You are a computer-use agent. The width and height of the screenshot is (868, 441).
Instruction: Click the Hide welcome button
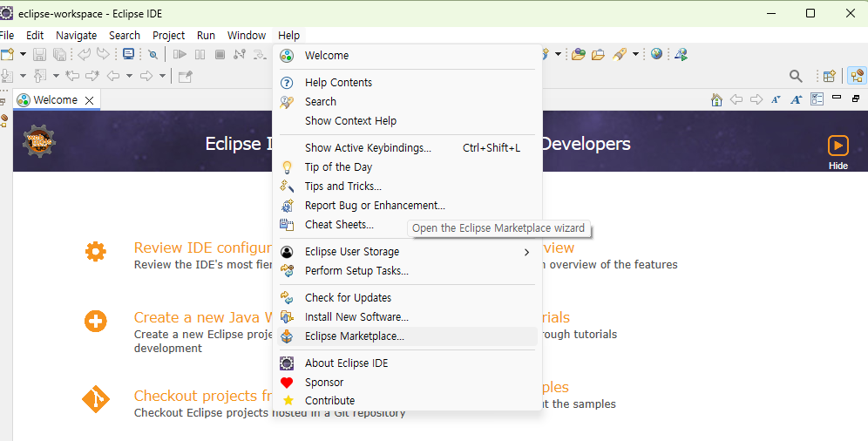coord(838,153)
